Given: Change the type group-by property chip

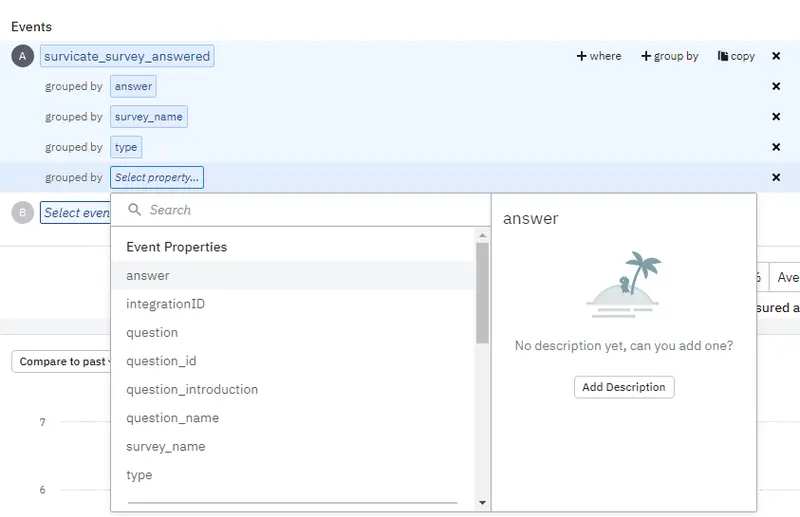Looking at the screenshot, I should point(126,147).
